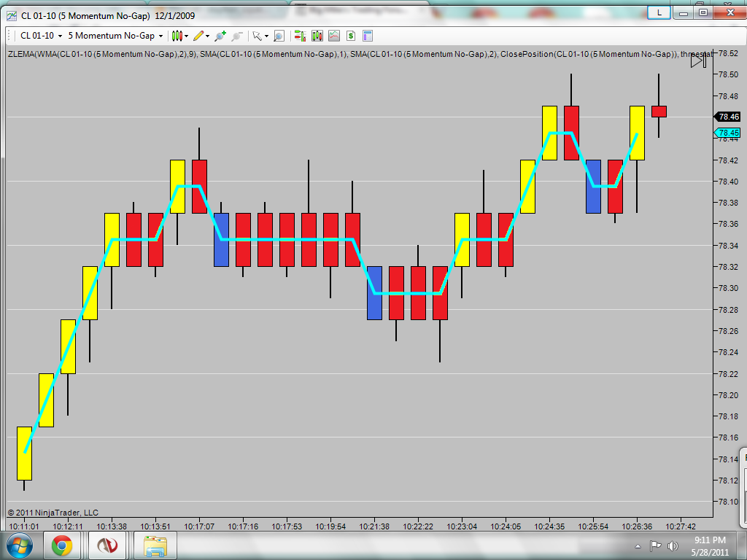Click the 10:11:01 time axis label

(x=24, y=526)
